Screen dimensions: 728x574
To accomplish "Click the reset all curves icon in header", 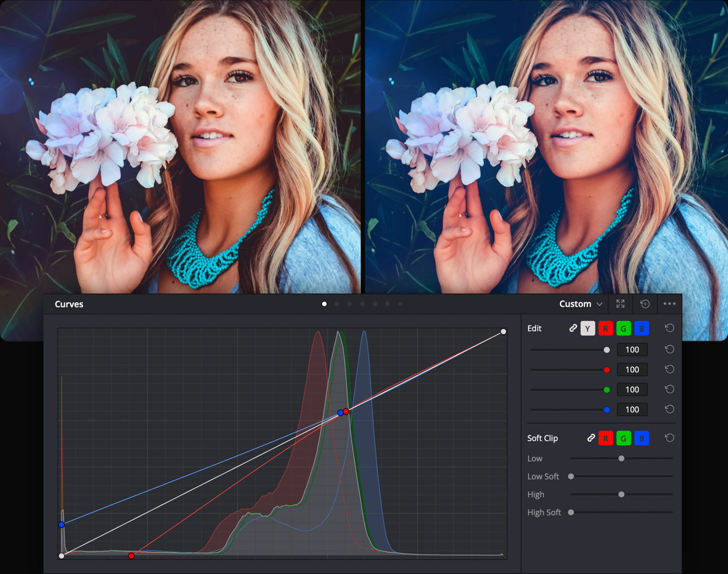I will (645, 304).
